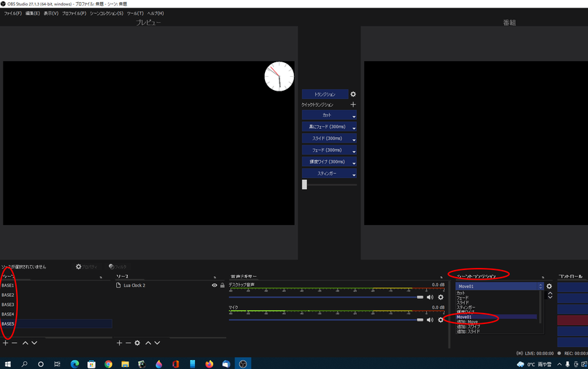Open Microsoft Edge from the taskbar
The image size is (588, 369).
point(75,363)
